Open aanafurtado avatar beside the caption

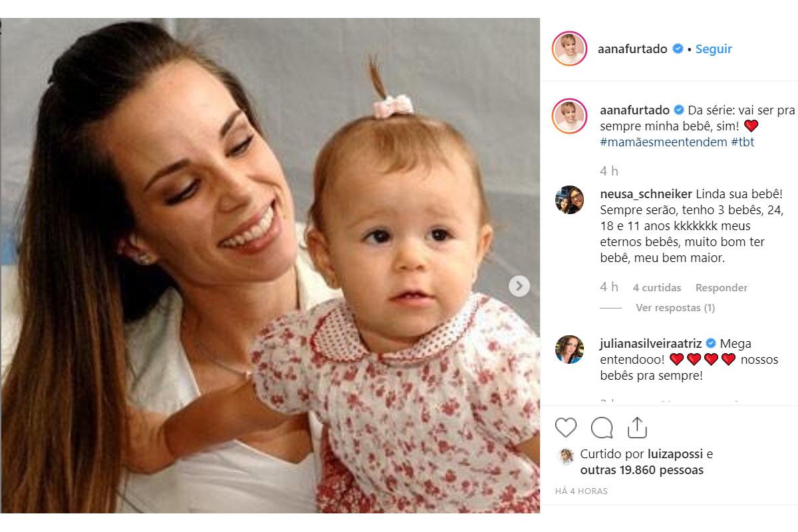(569, 115)
